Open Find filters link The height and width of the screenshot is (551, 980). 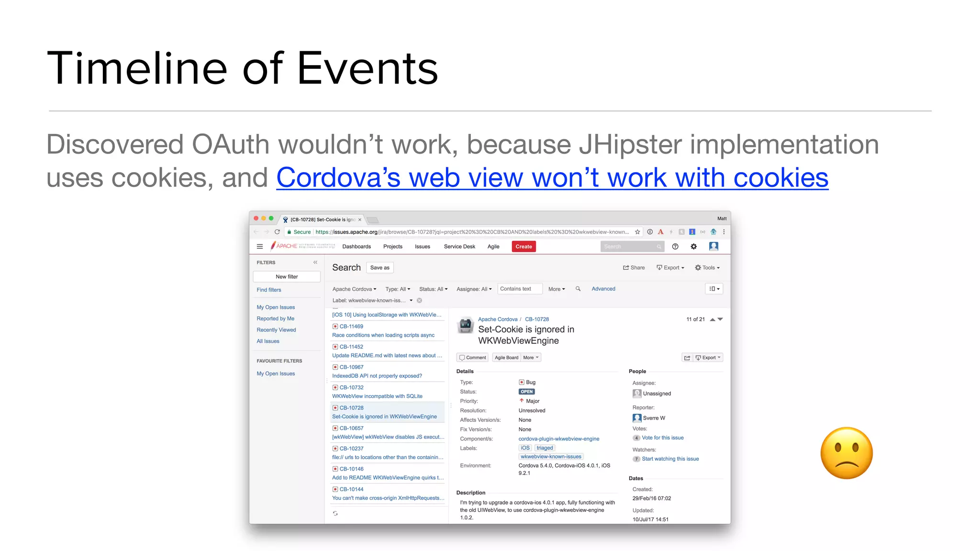pos(269,290)
